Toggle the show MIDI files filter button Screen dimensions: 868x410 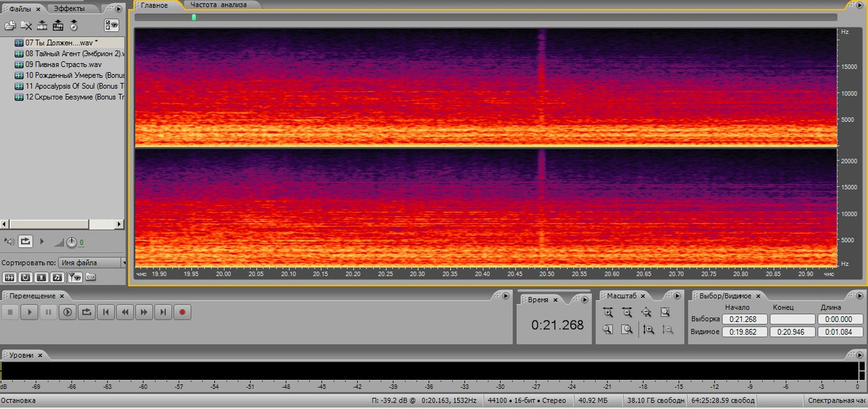pos(58,277)
